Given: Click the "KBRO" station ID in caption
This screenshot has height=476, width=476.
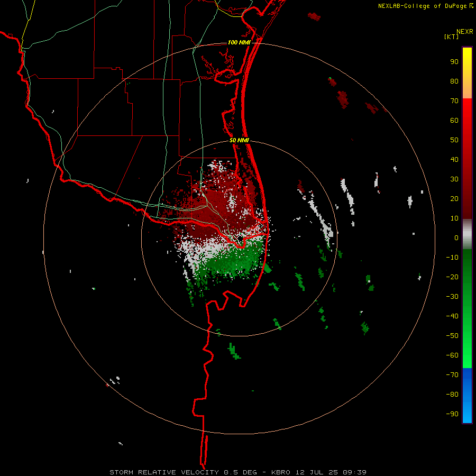Looking at the screenshot, I should (x=281, y=472).
